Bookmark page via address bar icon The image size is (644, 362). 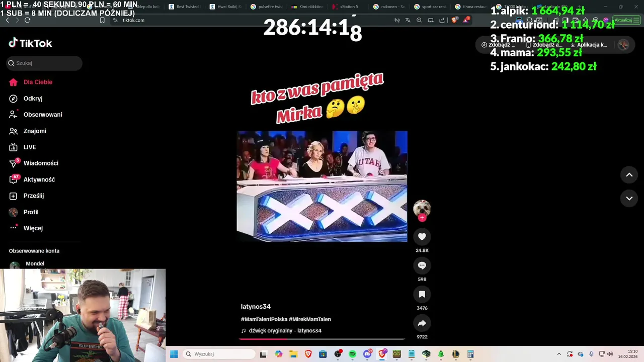click(102, 20)
